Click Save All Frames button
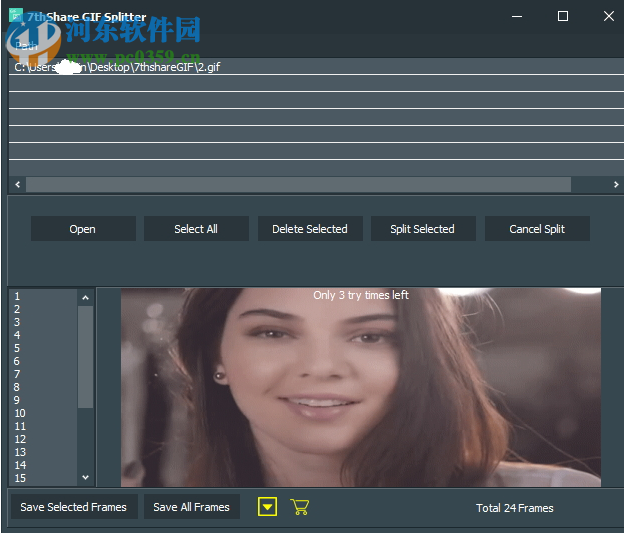 [192, 507]
